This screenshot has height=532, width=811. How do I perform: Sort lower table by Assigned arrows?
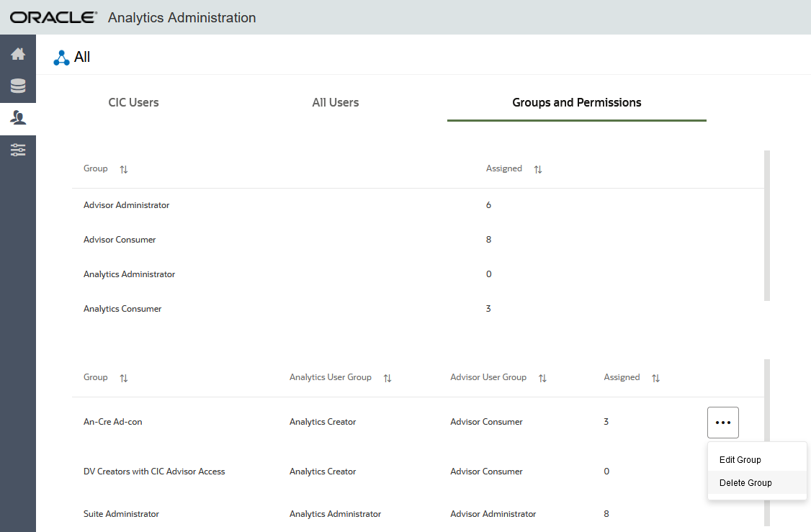coord(656,378)
